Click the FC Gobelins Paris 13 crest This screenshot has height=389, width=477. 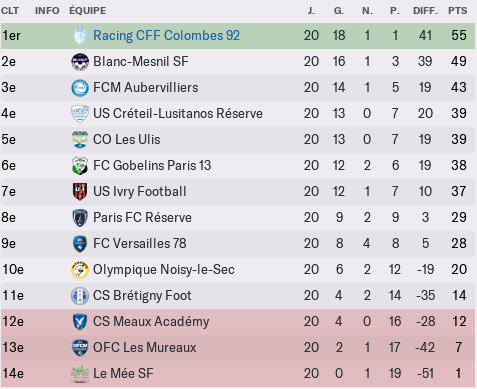click(x=80, y=166)
